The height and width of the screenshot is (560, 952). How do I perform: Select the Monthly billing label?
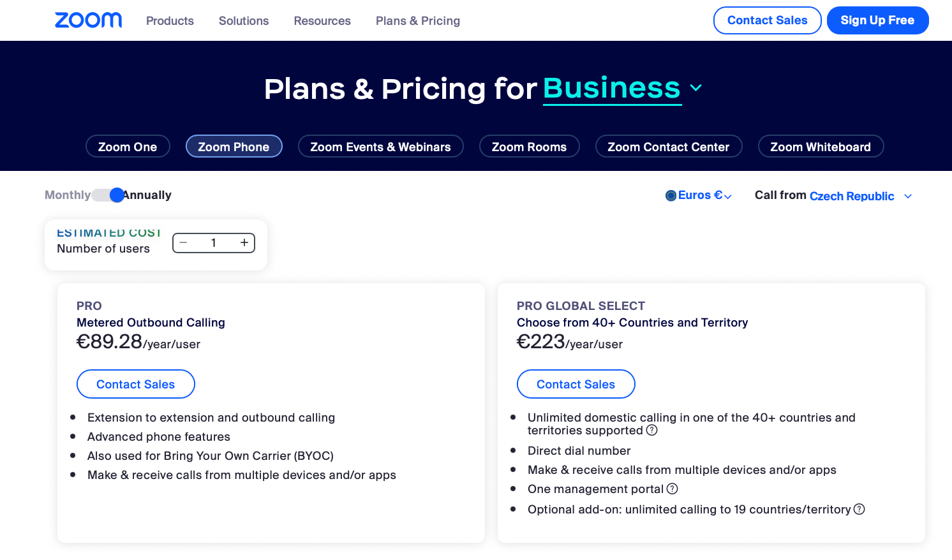coord(67,195)
